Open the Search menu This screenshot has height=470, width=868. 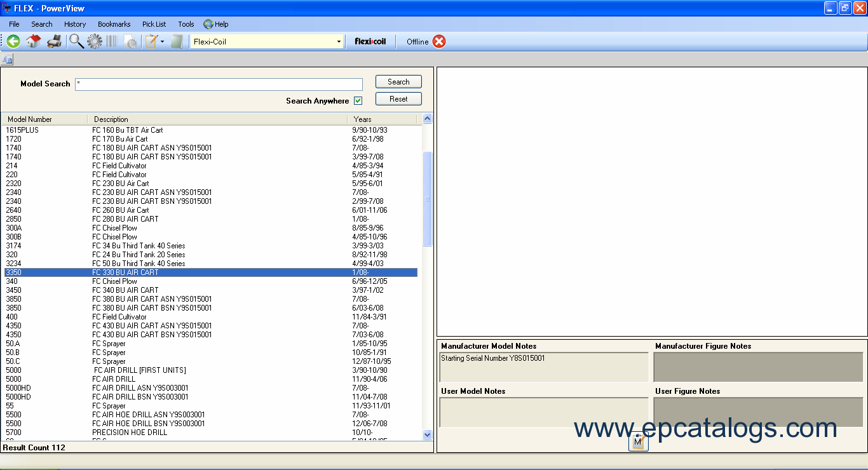(x=42, y=24)
